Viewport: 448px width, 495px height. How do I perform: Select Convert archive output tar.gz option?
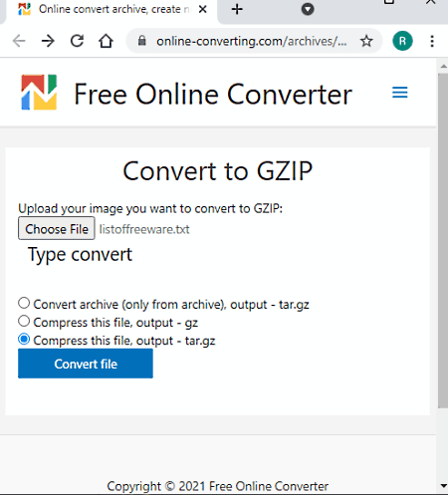pyautogui.click(x=24, y=303)
